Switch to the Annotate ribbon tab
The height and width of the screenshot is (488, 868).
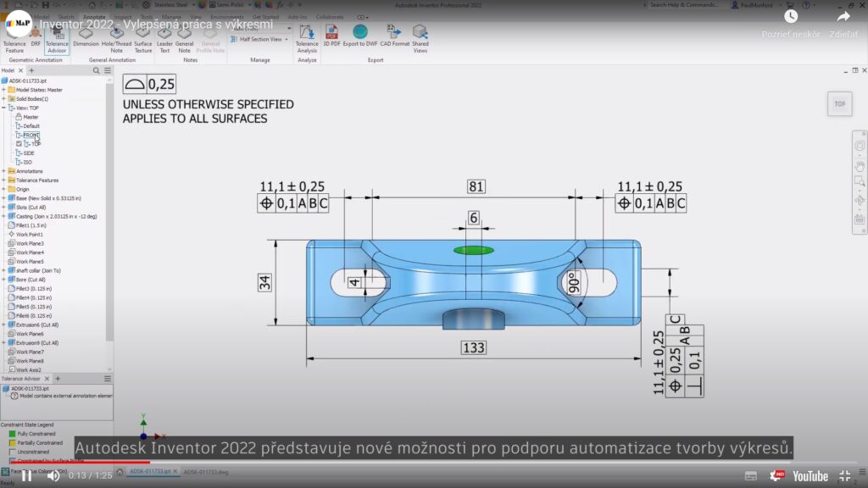(x=94, y=17)
